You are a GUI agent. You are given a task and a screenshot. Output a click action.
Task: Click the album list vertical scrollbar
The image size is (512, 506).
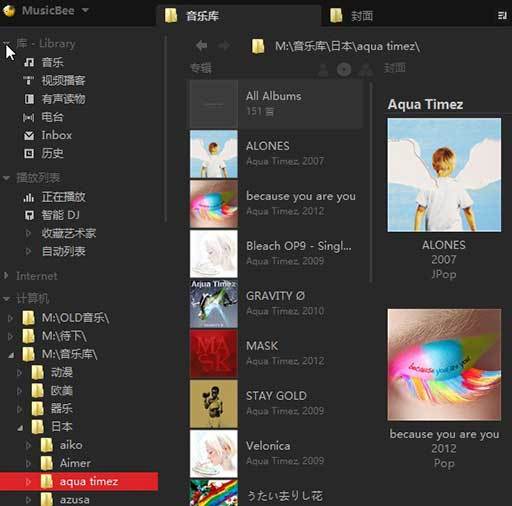[370, 182]
